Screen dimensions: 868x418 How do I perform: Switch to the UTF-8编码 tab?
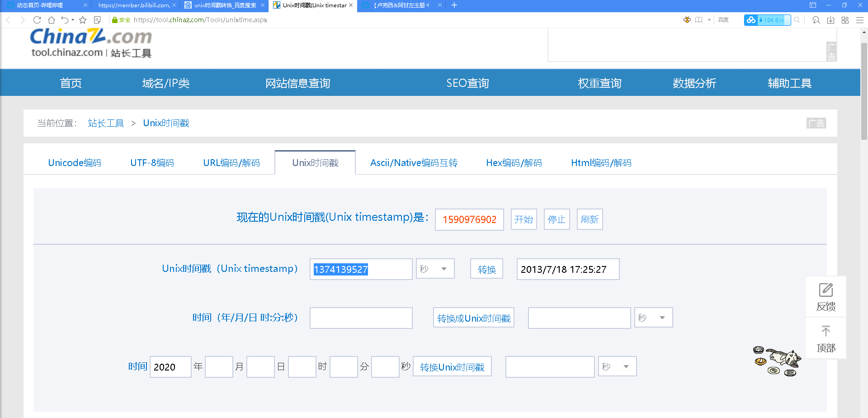click(x=152, y=163)
